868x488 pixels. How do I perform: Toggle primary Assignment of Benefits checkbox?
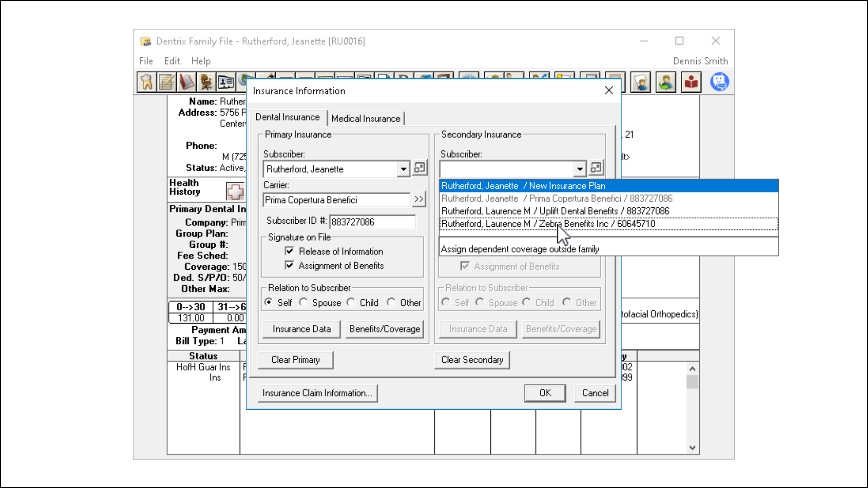point(290,266)
